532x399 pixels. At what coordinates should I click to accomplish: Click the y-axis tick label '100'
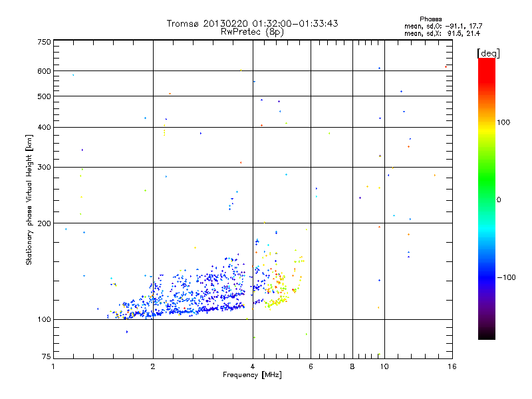[x=44, y=320]
